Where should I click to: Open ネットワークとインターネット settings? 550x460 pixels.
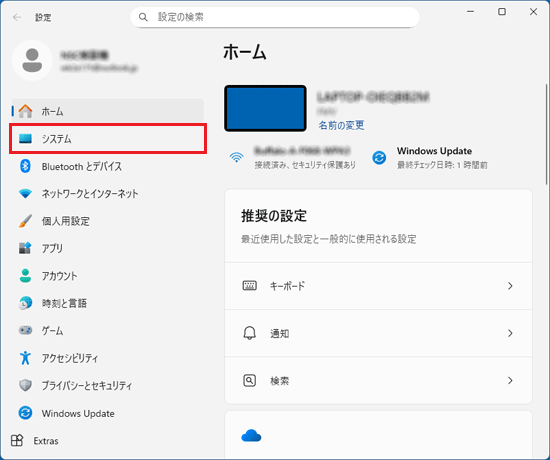tap(108, 193)
